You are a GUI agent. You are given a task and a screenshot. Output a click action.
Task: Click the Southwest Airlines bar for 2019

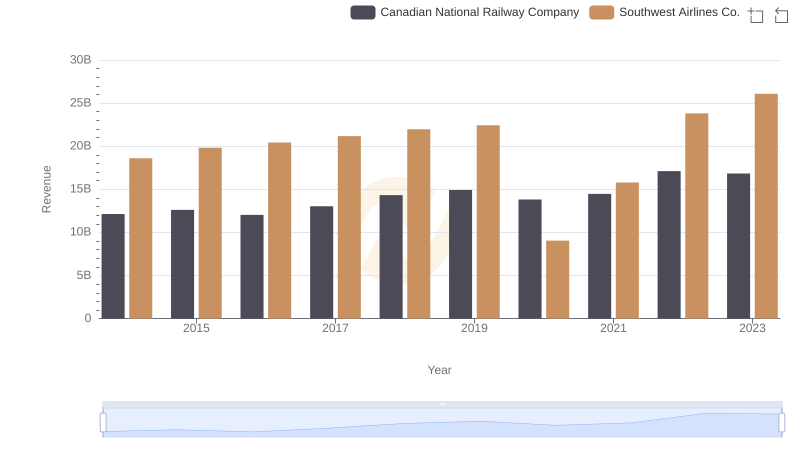tap(488, 222)
